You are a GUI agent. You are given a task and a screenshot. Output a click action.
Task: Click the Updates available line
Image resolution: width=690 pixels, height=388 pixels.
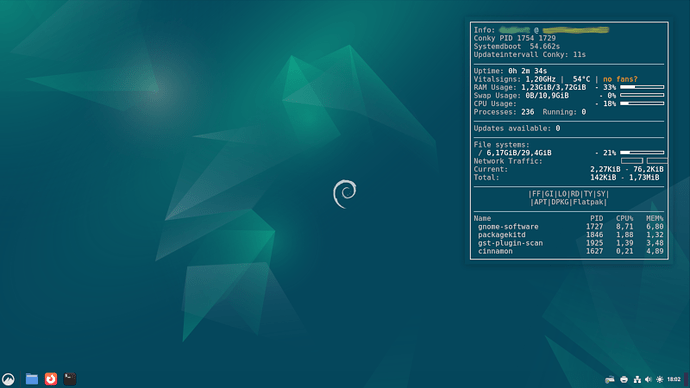pos(517,128)
